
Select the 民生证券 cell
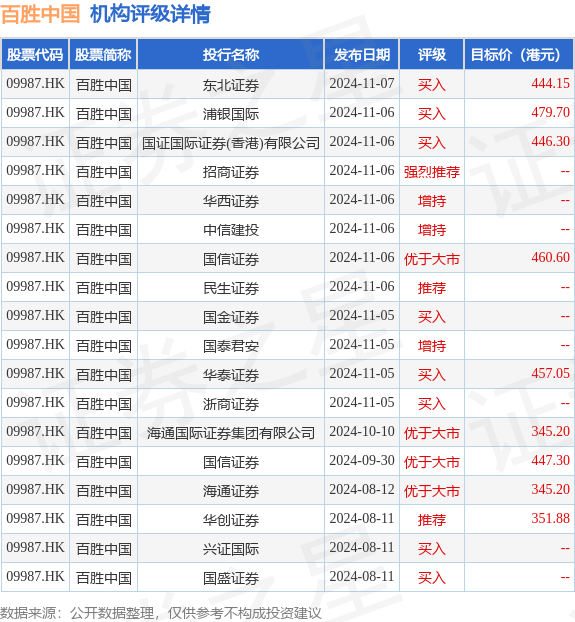coord(231,287)
